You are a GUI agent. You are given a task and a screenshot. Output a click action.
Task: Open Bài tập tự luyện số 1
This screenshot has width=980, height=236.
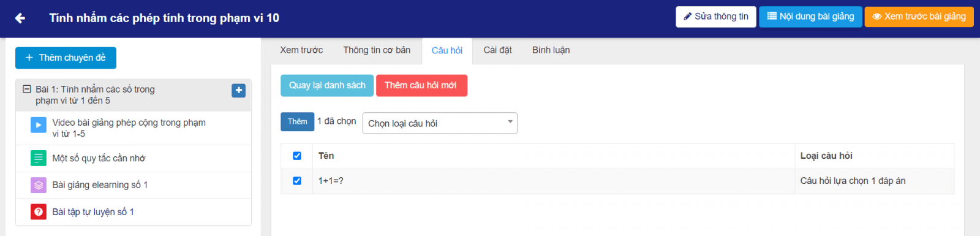pyautogui.click(x=93, y=212)
